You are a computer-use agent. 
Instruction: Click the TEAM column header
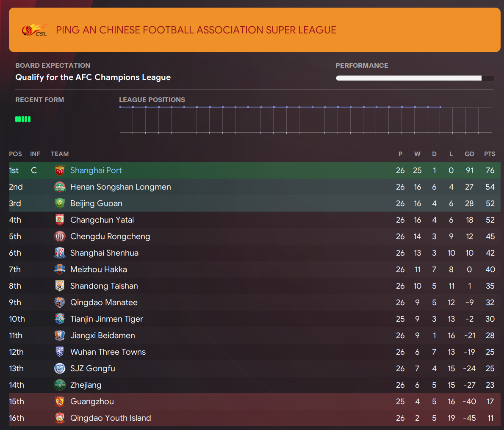60,154
